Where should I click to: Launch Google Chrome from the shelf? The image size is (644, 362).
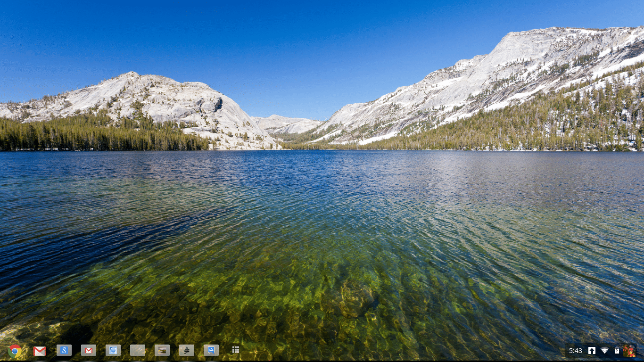click(x=15, y=351)
